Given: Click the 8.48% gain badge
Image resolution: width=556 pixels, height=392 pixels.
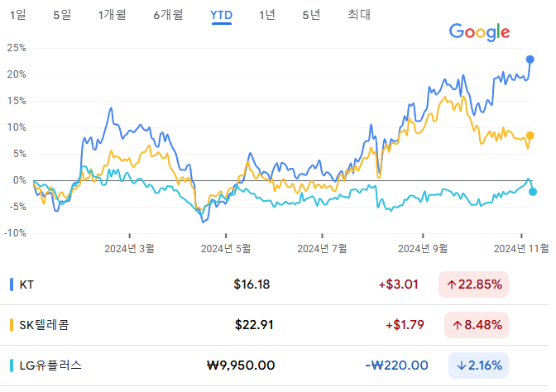Looking at the screenshot, I should [477, 325].
